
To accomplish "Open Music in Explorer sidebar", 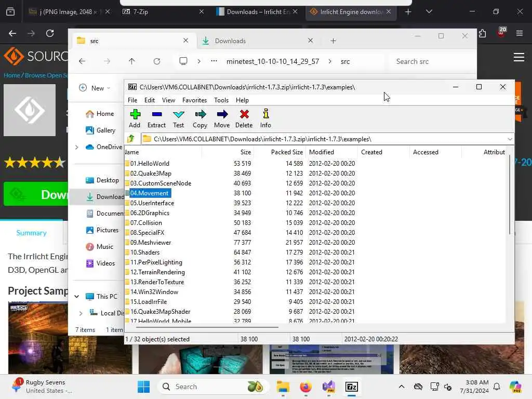I will pyautogui.click(x=99, y=247).
